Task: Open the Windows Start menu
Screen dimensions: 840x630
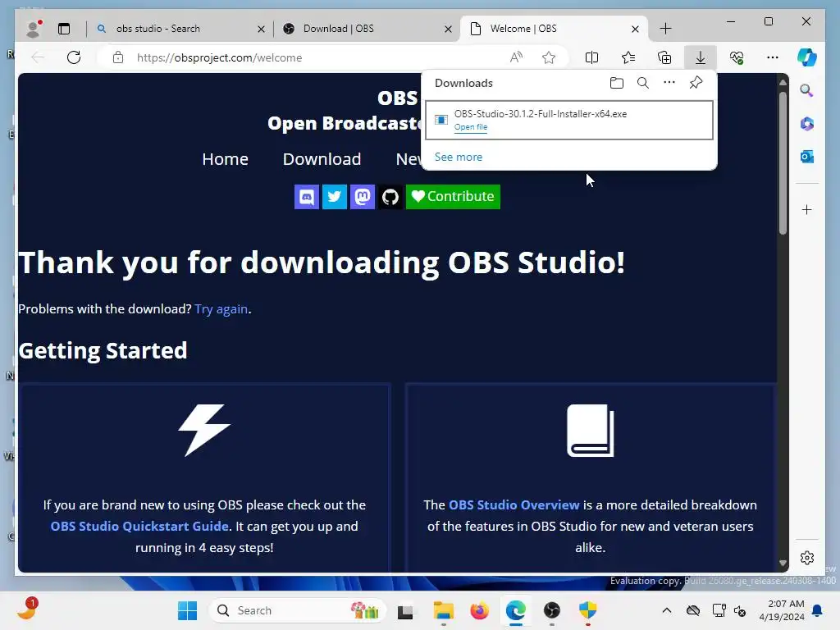Action: [x=187, y=610]
